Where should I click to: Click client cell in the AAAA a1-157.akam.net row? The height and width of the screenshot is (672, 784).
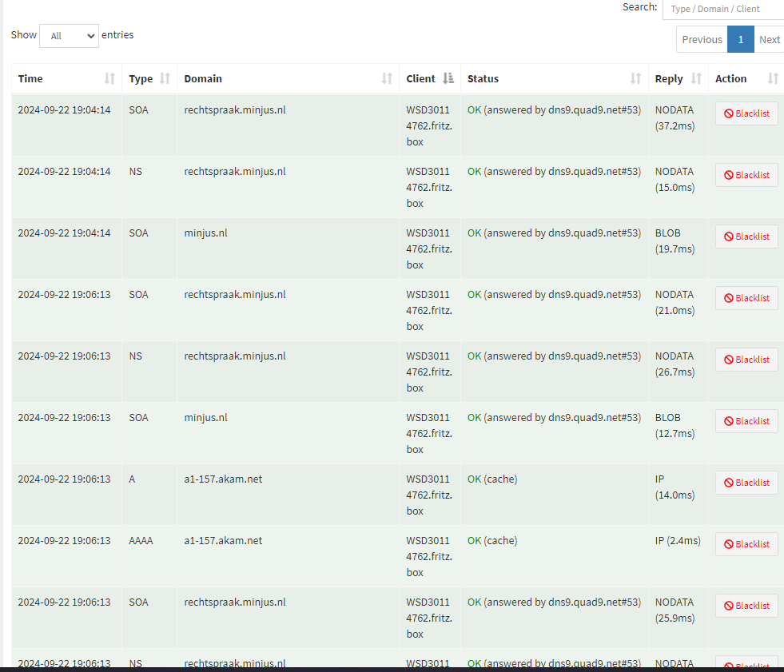coord(429,556)
